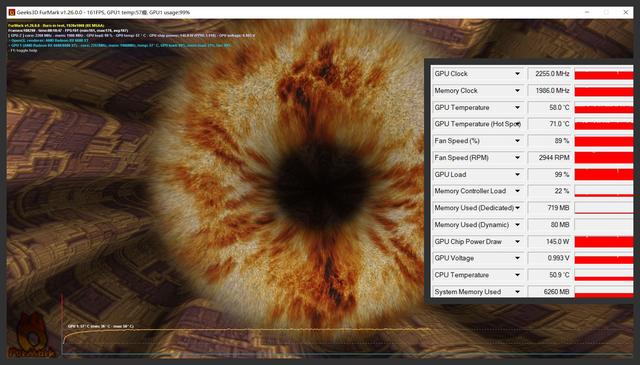Click the FurMark flame logo in corner

pyautogui.click(x=32, y=336)
